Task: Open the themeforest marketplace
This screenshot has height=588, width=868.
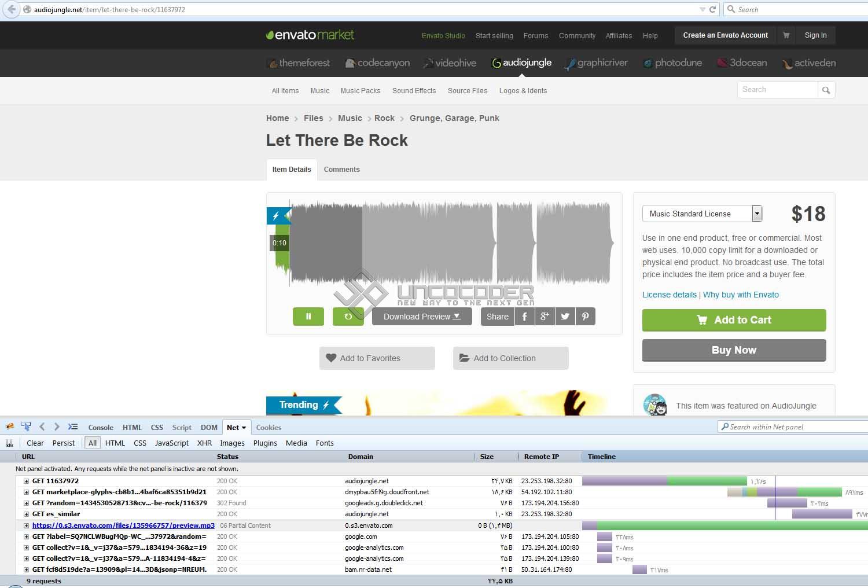Action: (x=299, y=63)
